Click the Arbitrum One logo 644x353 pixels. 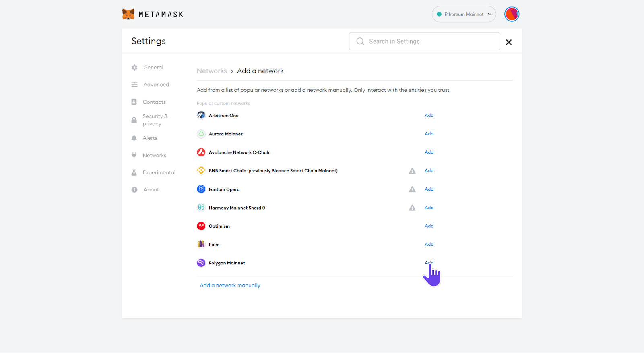201,115
